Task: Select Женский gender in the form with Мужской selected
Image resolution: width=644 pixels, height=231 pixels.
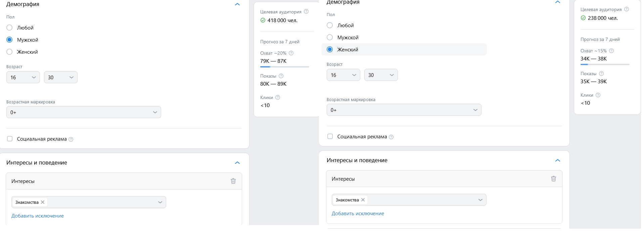Action: coord(10,52)
